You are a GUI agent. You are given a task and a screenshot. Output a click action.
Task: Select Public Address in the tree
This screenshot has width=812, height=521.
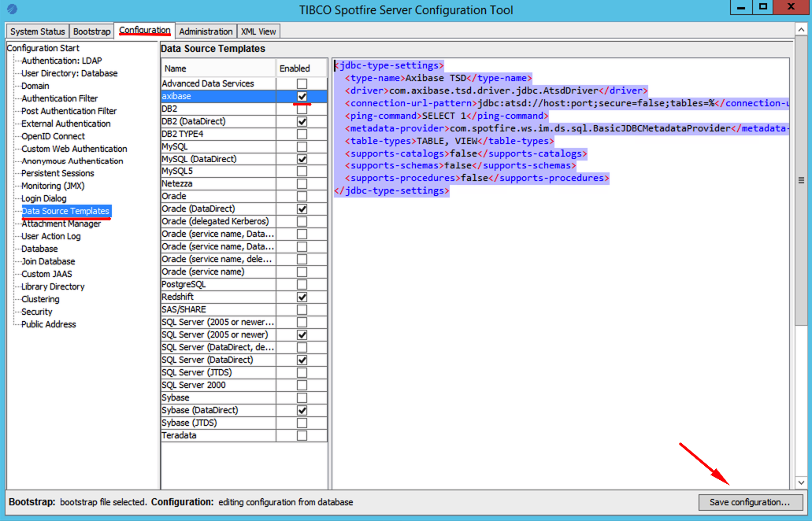(x=49, y=324)
